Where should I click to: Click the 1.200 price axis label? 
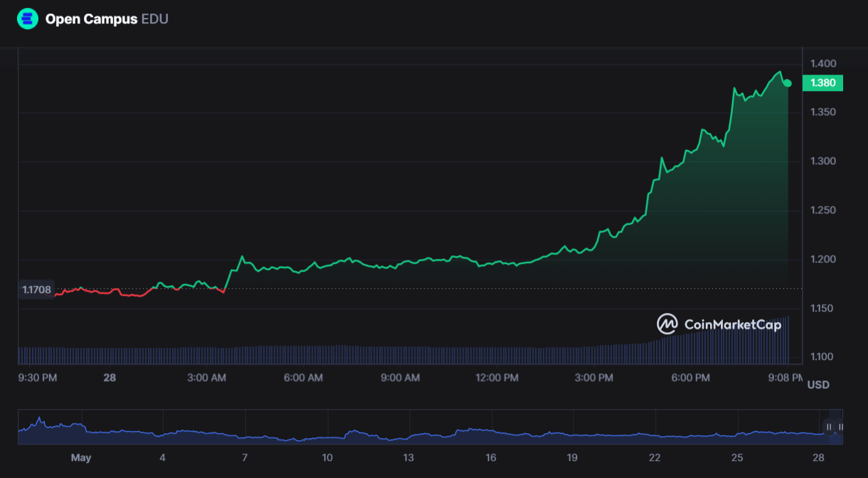click(x=823, y=260)
